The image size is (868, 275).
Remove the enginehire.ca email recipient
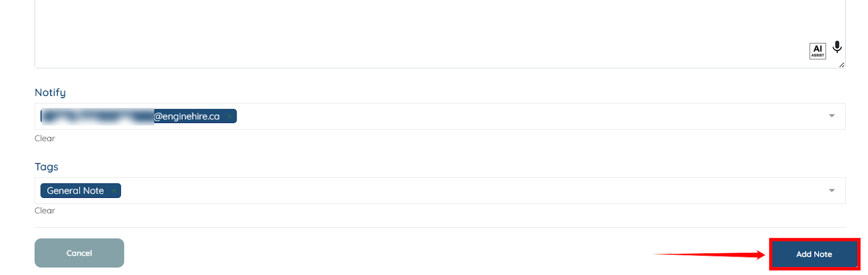click(x=229, y=117)
